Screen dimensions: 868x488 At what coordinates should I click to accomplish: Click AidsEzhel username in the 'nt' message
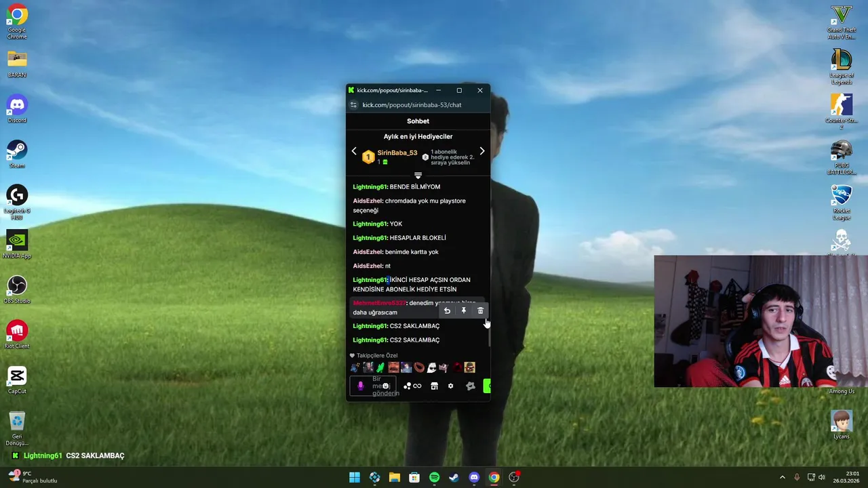click(x=368, y=266)
